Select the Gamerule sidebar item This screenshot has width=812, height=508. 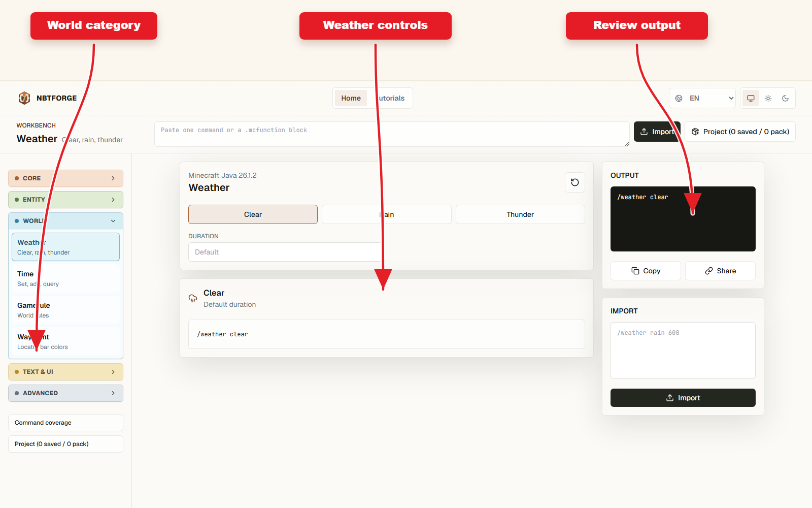(x=65, y=310)
